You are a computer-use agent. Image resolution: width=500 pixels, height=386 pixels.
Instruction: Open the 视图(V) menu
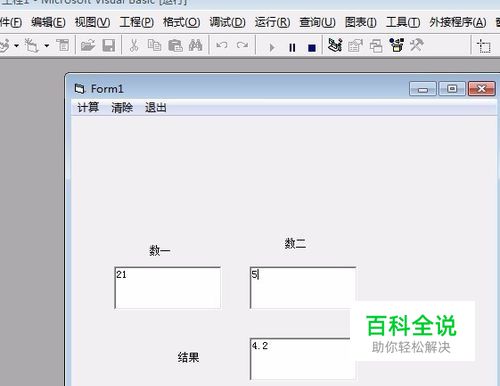(92, 22)
